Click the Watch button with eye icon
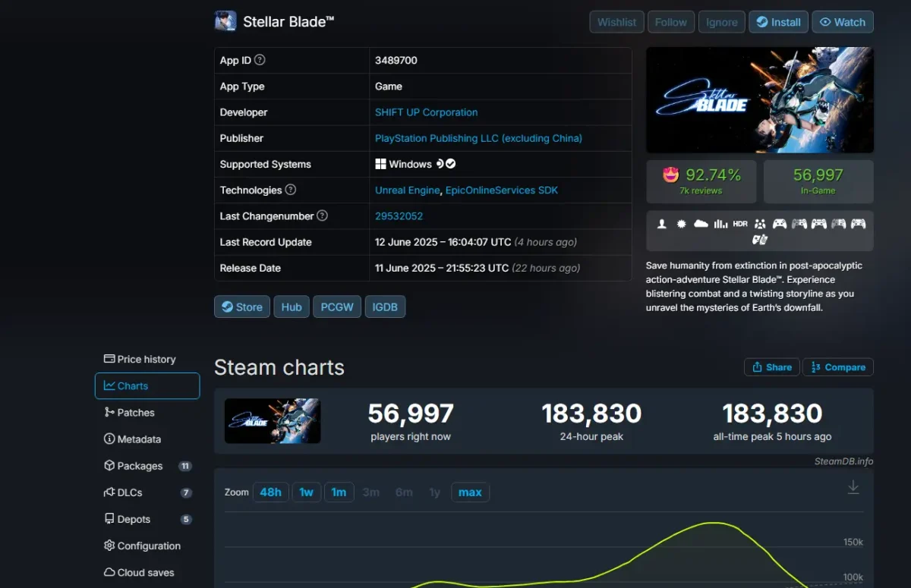Image resolution: width=911 pixels, height=588 pixels. pyautogui.click(x=843, y=22)
